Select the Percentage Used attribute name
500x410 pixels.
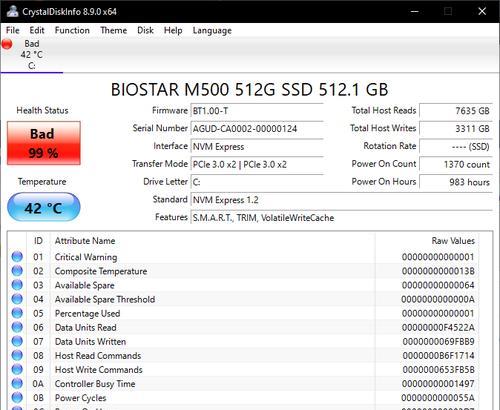point(87,313)
